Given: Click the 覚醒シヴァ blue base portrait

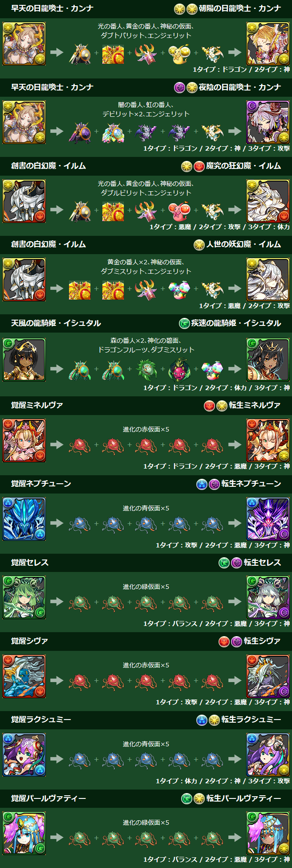Looking at the screenshot, I should point(24,676).
